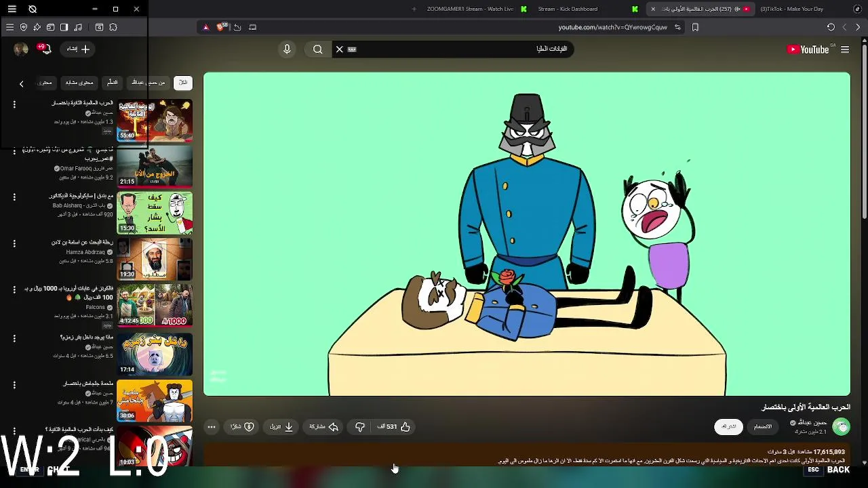Switch to the TikTok - Make Your Day tab
The height and width of the screenshot is (488, 868).
[791, 9]
